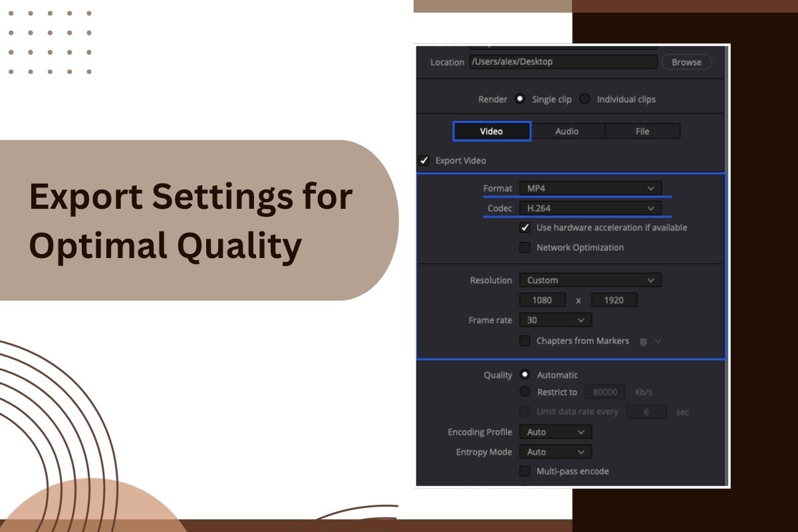Image resolution: width=798 pixels, height=532 pixels.
Task: Click the Location path field
Action: pyautogui.click(x=563, y=62)
